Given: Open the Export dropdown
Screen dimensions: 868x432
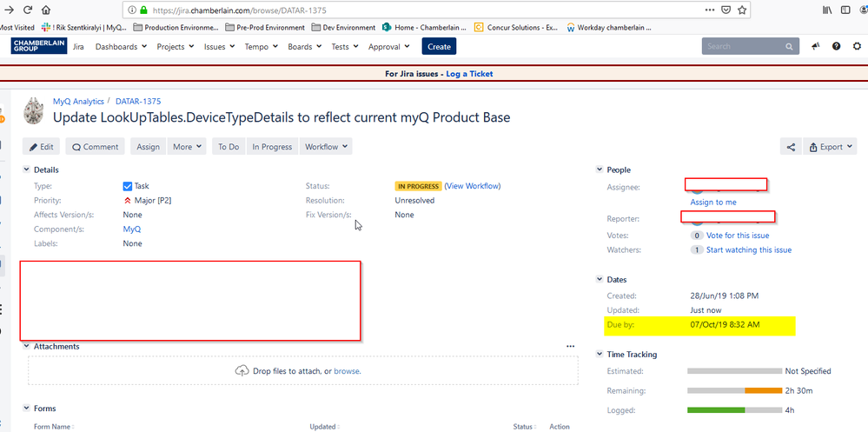Looking at the screenshot, I should (x=830, y=147).
